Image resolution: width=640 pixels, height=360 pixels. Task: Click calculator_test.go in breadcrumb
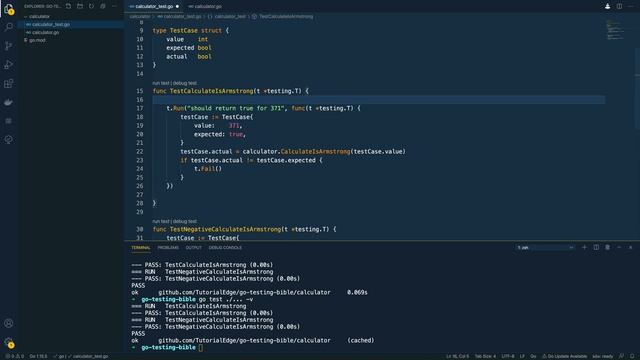180,17
